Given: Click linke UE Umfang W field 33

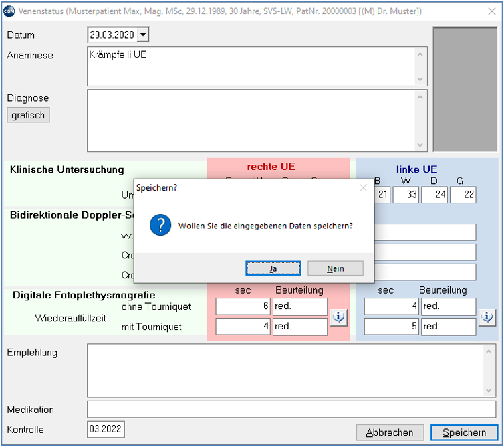Looking at the screenshot, I should click(x=406, y=195).
